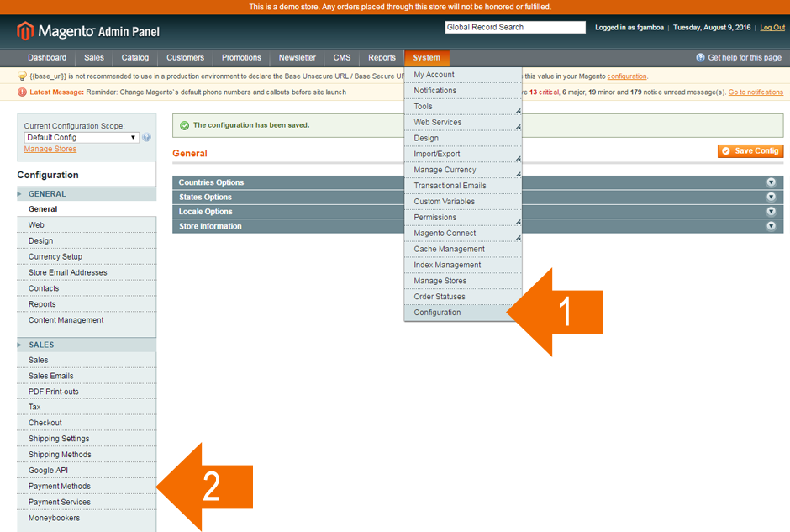Open the Checkout configuration tab
The width and height of the screenshot is (790, 532).
tap(87, 424)
